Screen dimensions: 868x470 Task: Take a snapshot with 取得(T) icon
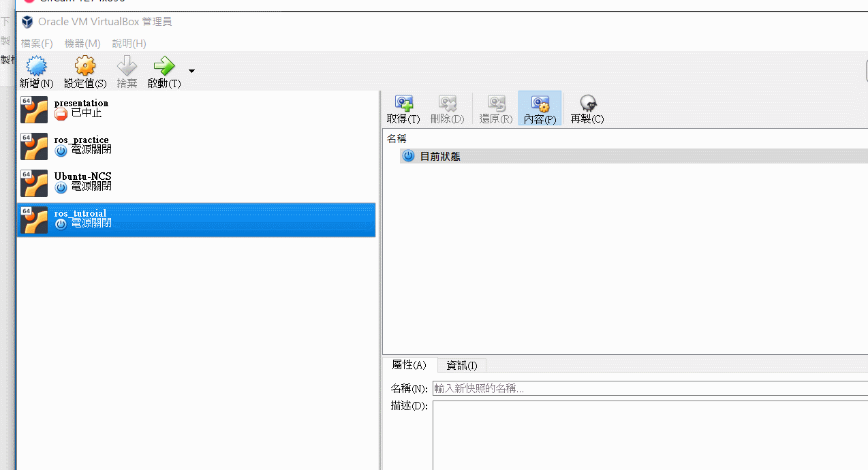[404, 104]
